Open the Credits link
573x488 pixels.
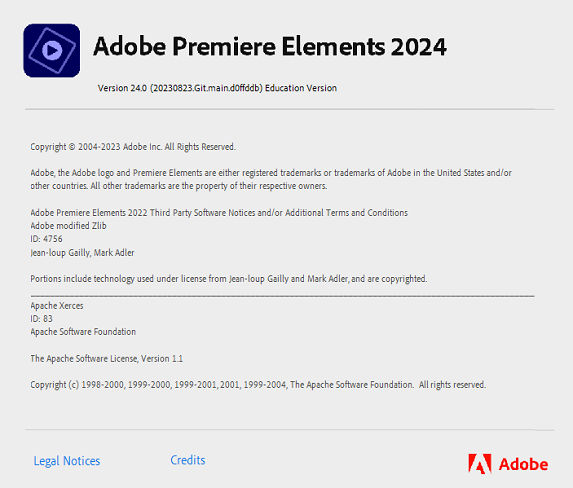188,460
